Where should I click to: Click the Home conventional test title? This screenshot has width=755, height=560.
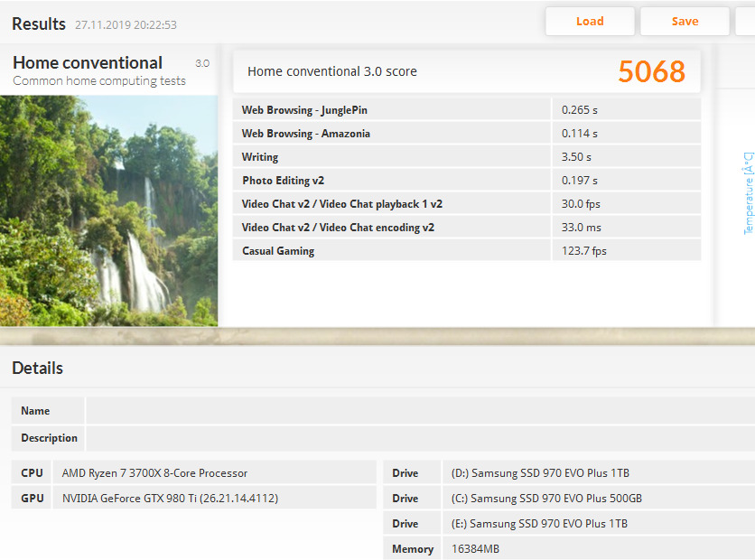coord(88,63)
